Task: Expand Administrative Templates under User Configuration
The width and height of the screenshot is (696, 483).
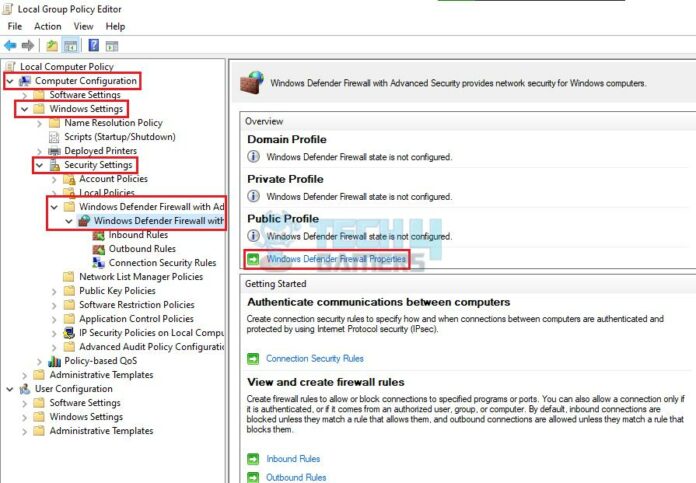Action: [x=25, y=431]
